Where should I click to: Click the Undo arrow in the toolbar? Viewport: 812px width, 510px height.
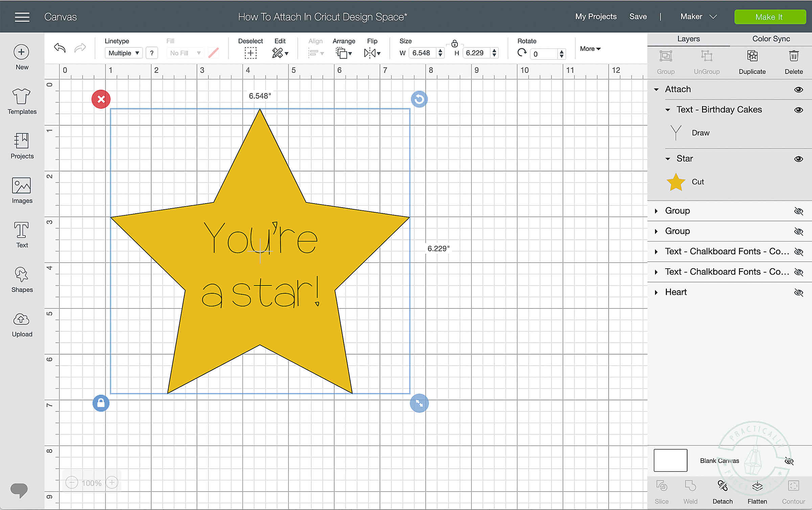(59, 48)
